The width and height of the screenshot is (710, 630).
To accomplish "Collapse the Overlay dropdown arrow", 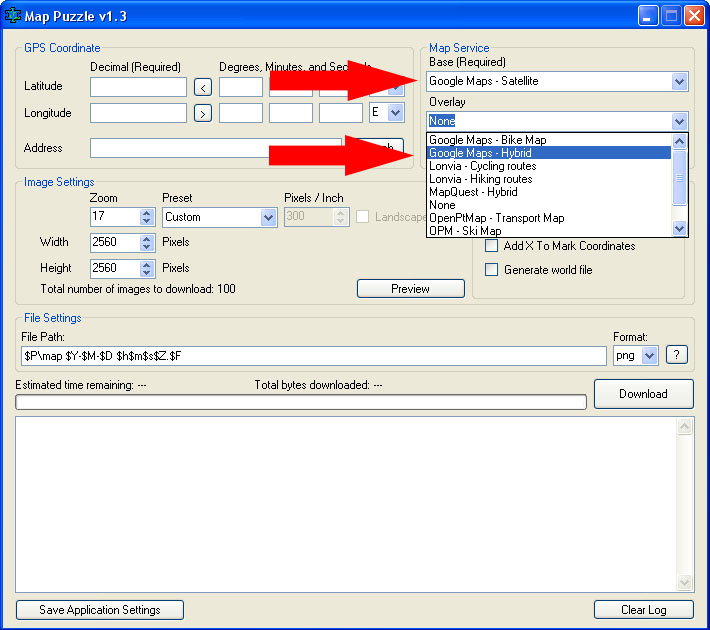I will [x=679, y=121].
